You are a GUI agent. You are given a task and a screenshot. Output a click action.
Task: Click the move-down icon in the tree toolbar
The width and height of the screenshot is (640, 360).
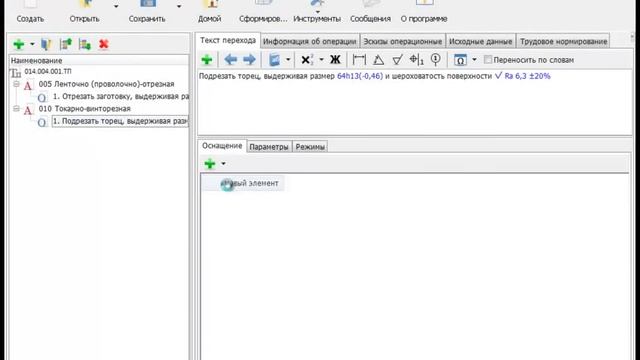[84, 44]
